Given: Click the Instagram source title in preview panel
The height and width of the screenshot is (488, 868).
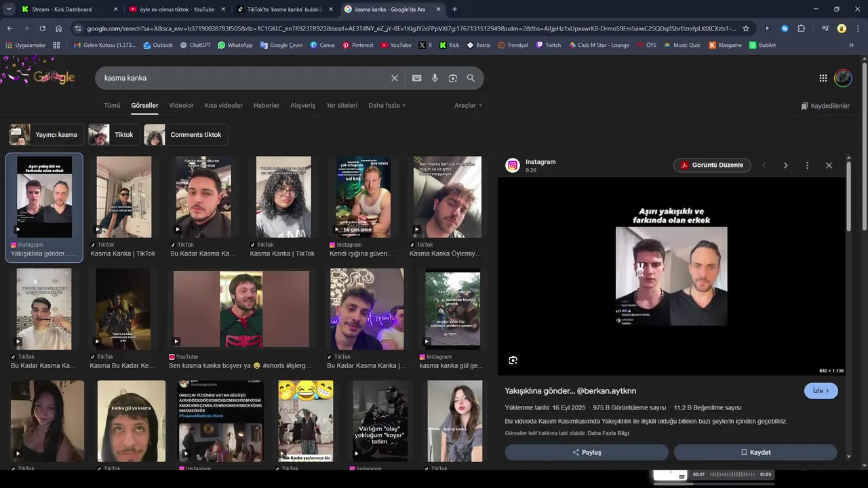Looking at the screenshot, I should point(540,162).
